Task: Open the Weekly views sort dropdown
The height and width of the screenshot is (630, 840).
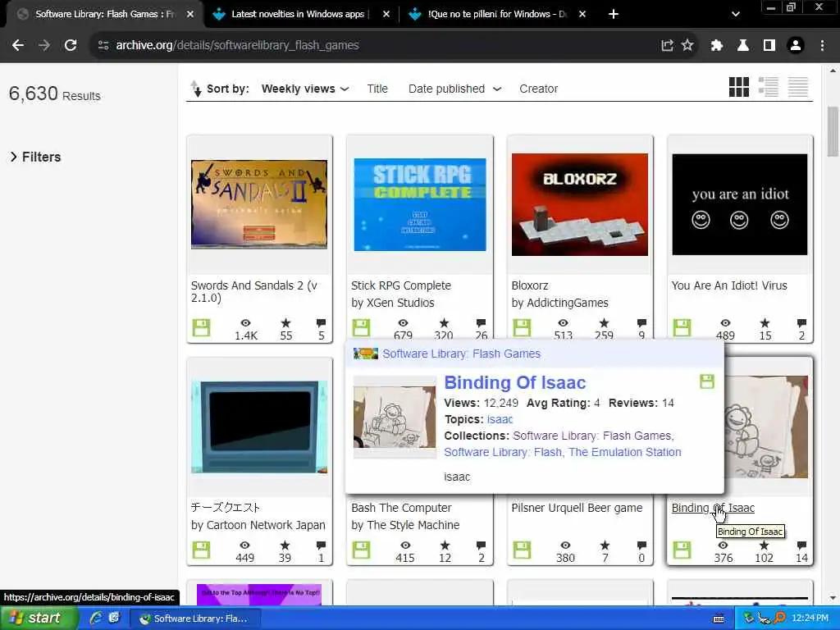Action: pos(305,89)
